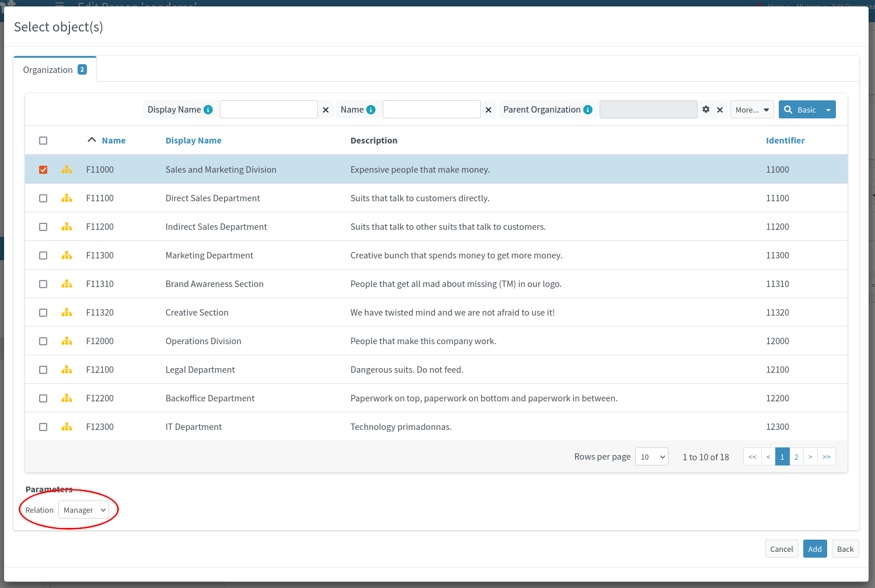The height and width of the screenshot is (588, 875).
Task: Expand the Basic search mode dropdown arrow
Action: point(828,109)
